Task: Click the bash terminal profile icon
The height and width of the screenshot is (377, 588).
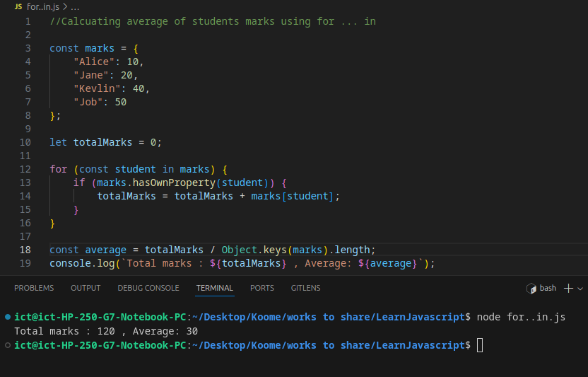Action: tap(531, 289)
